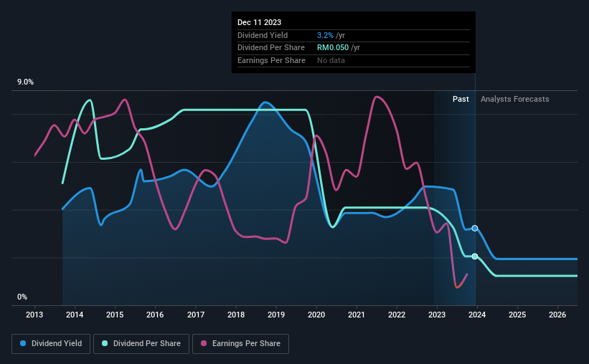Screen dimensions: 589x364
Task: Toggle the Dividend Per Share legend button
Action: (141, 344)
